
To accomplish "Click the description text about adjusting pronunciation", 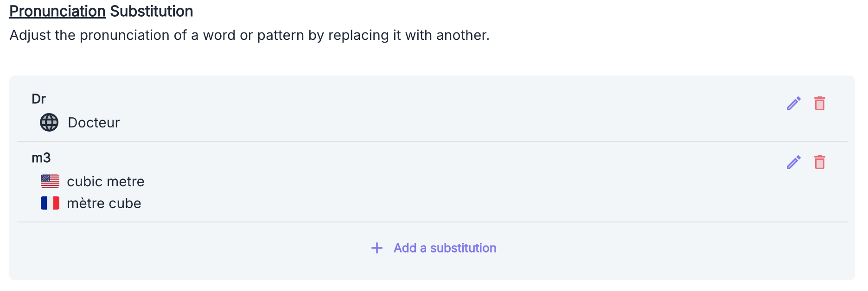I will click(249, 35).
